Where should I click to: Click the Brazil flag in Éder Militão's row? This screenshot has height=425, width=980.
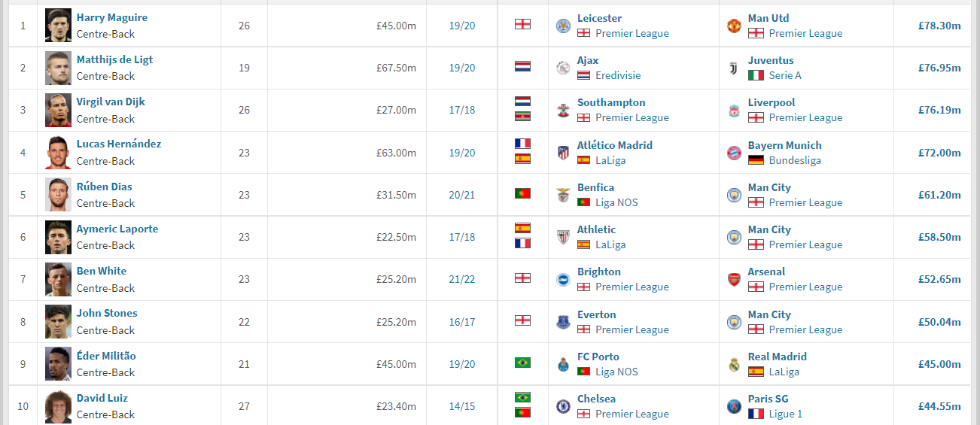coord(522,363)
